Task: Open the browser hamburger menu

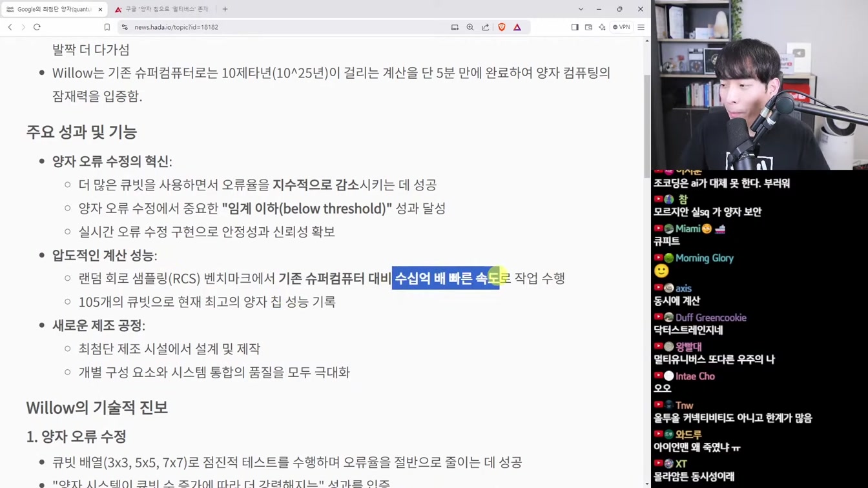Action: (641, 27)
